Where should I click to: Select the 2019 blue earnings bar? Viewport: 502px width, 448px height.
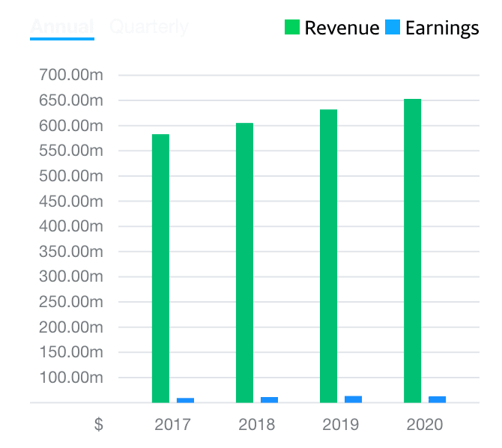[x=353, y=399]
